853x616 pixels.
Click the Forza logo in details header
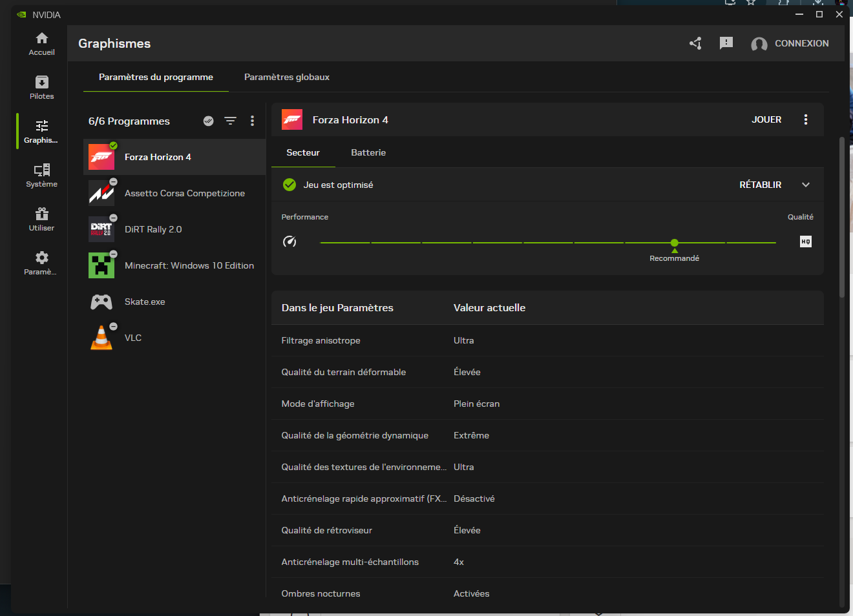click(x=292, y=119)
